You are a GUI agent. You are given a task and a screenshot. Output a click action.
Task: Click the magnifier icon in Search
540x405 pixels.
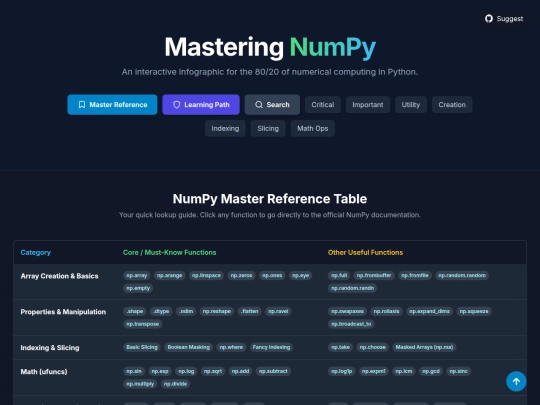coord(259,105)
